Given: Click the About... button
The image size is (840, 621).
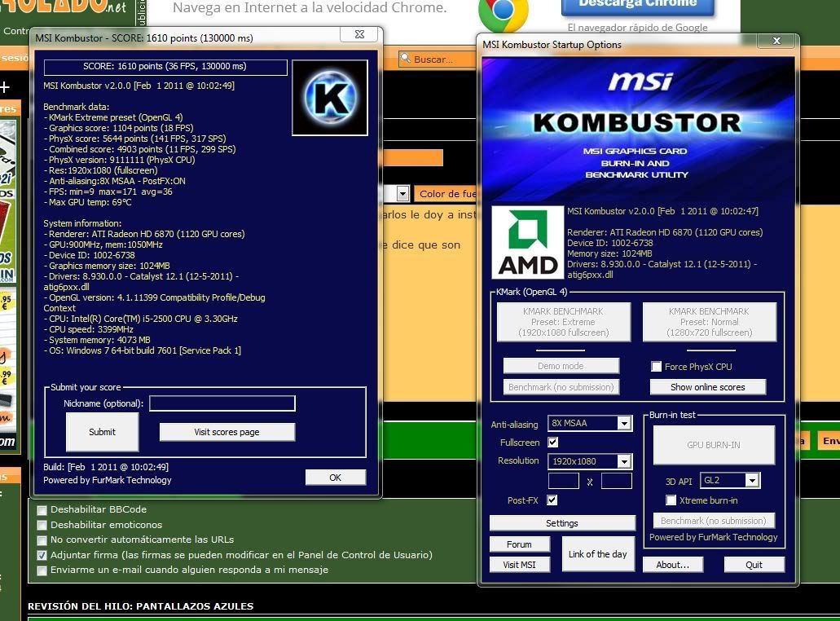Looking at the screenshot, I should pyautogui.click(x=673, y=565).
